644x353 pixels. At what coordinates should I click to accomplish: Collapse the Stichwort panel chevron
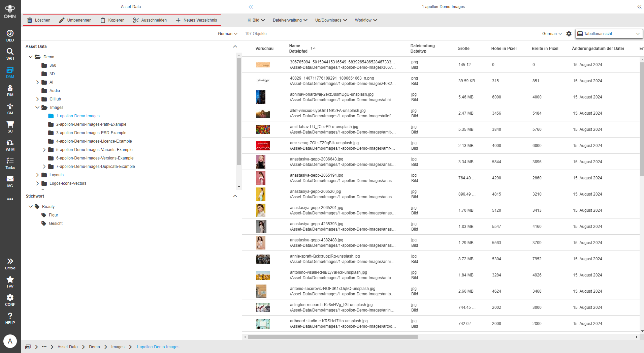(x=235, y=196)
